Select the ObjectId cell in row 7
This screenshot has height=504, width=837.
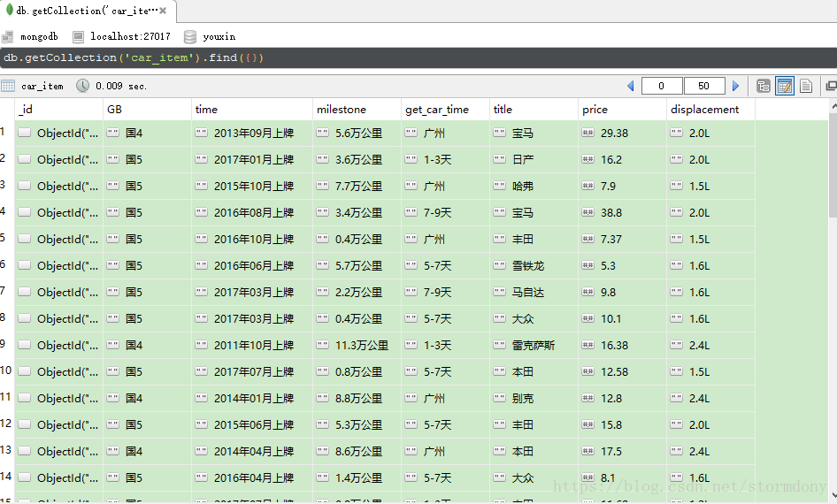pyautogui.click(x=58, y=293)
